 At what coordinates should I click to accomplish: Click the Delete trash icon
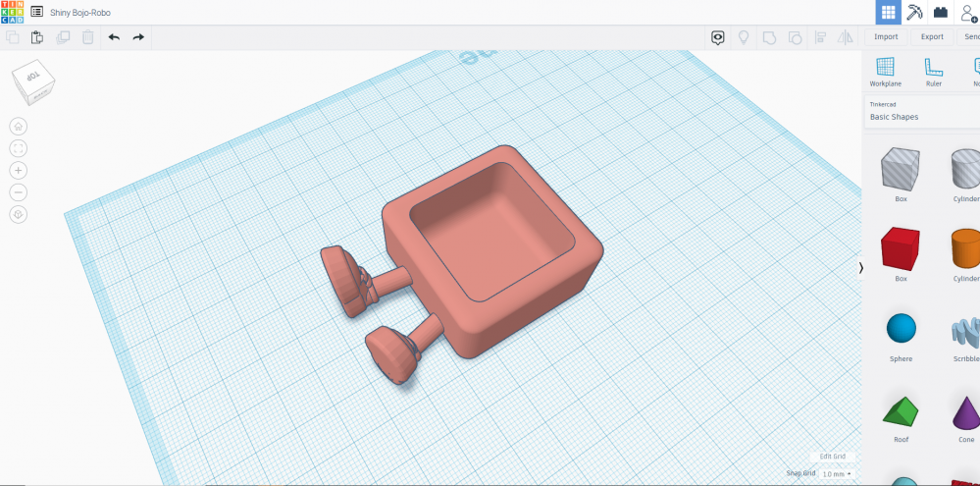[88, 37]
